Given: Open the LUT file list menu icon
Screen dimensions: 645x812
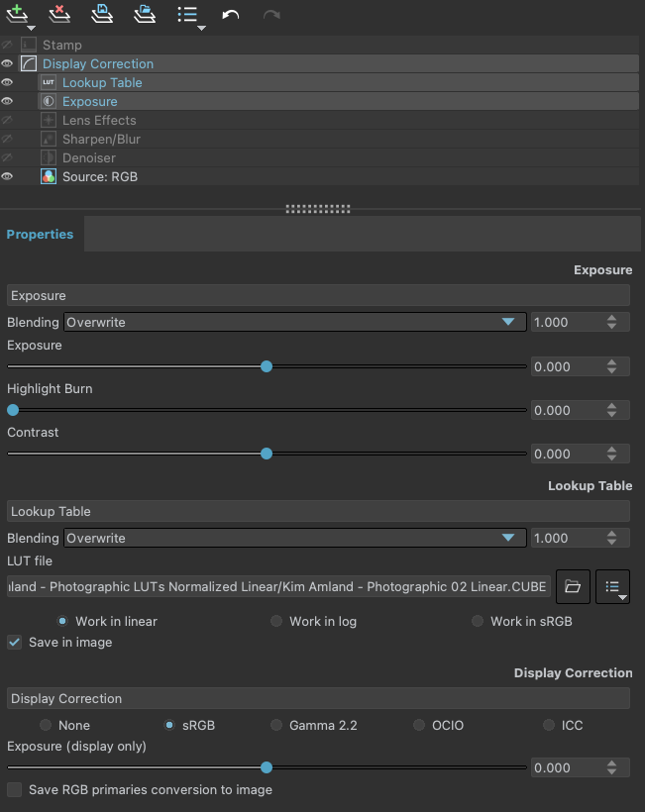Looking at the screenshot, I should [612, 587].
